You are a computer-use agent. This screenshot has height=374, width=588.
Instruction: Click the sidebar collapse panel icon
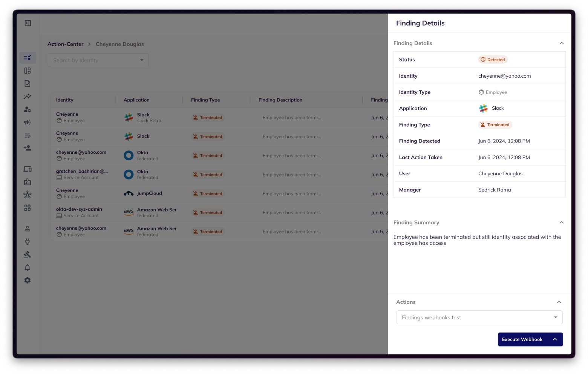coord(28,23)
